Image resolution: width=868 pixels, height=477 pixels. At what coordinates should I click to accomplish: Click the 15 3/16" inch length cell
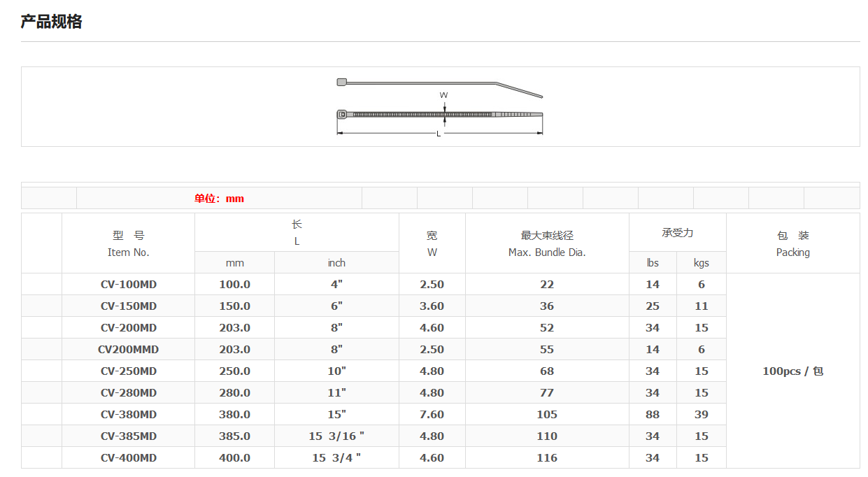[336, 436]
